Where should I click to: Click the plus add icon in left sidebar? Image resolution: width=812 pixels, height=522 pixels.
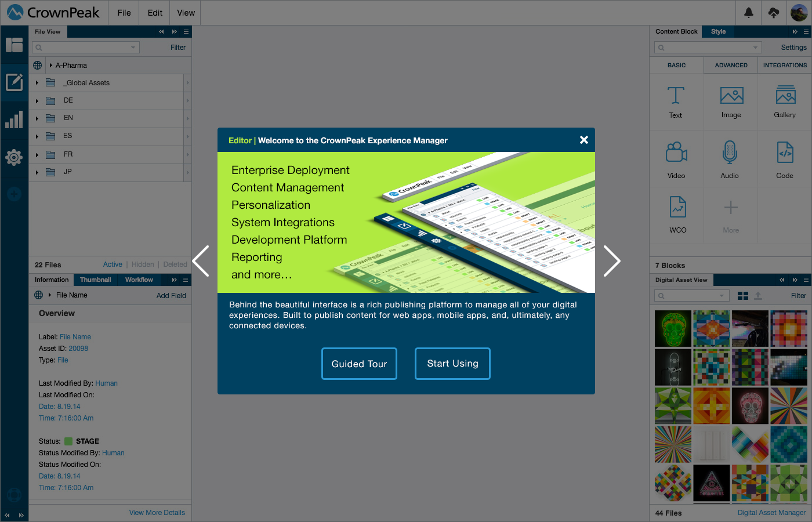coord(14,194)
